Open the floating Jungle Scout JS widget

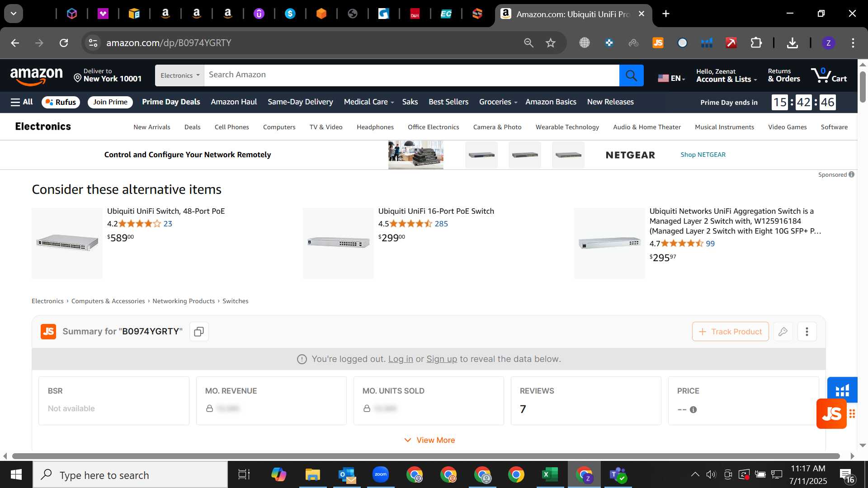pyautogui.click(x=831, y=413)
